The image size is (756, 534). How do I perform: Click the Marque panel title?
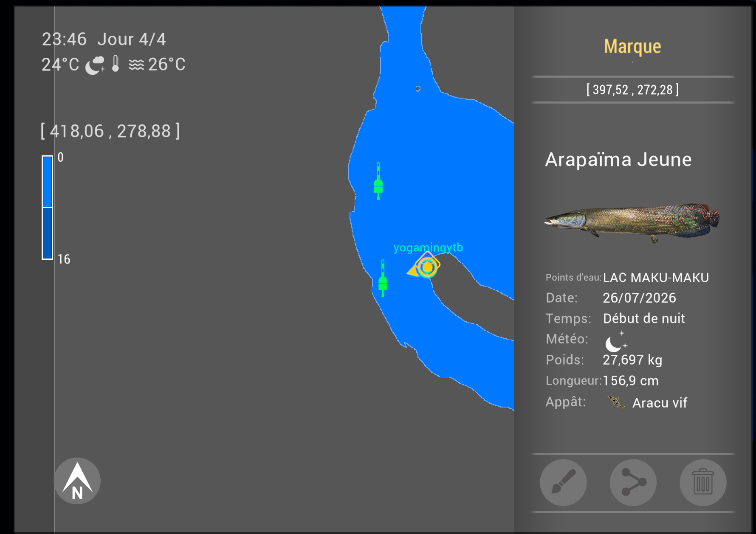pos(632,46)
